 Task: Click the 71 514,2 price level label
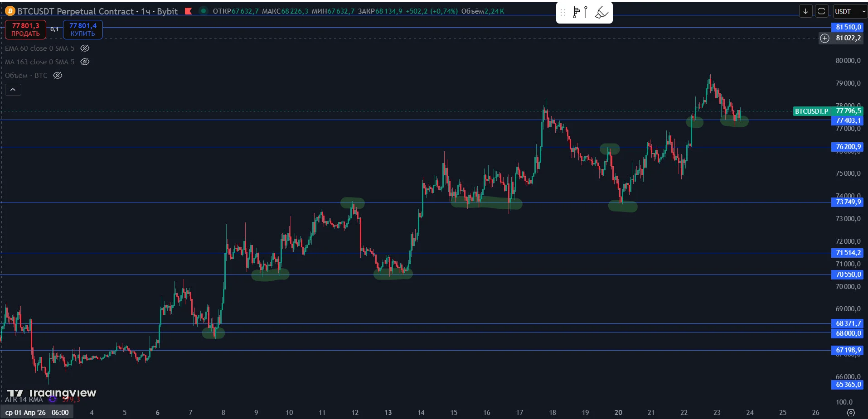pos(848,253)
